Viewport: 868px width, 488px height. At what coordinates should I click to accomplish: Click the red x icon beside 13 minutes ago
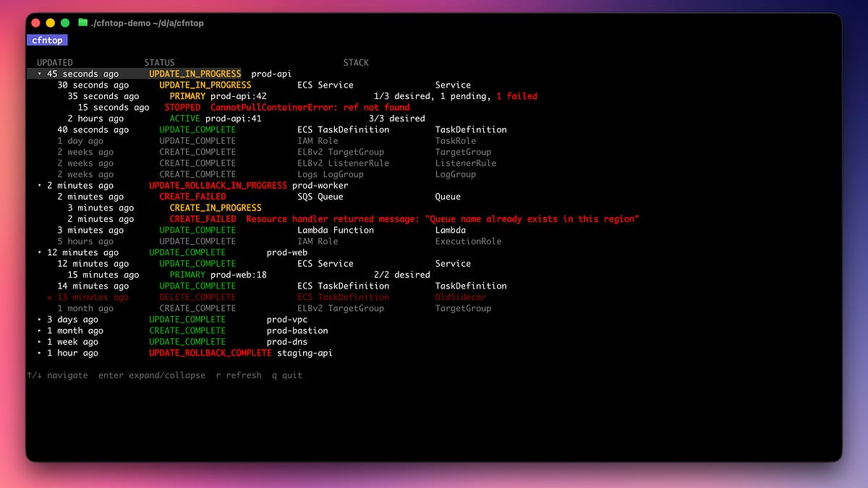pos(50,297)
